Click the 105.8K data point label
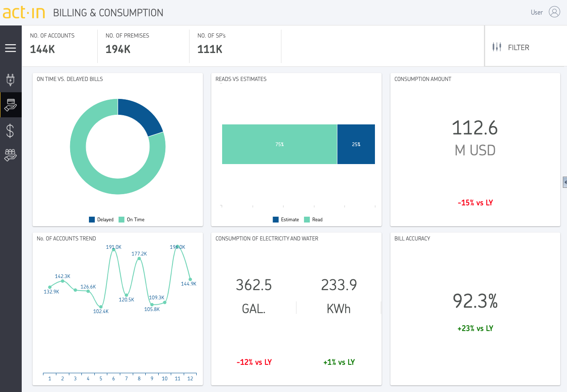 [152, 309]
